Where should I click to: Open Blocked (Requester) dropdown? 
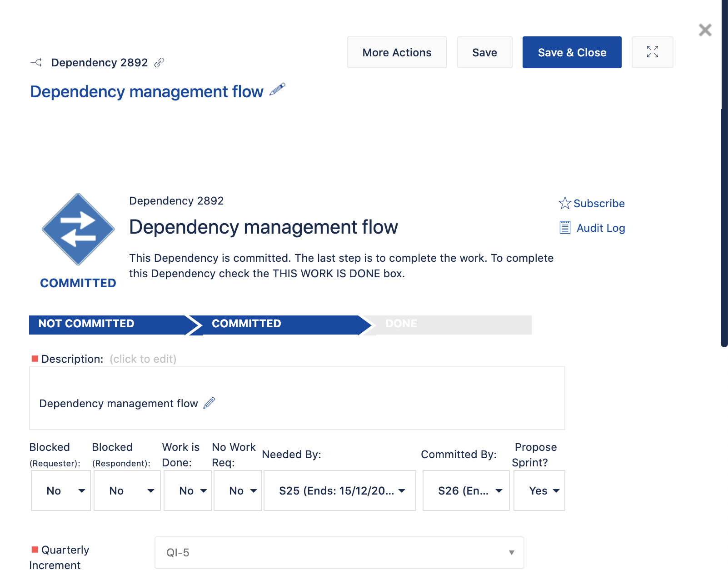(x=61, y=490)
